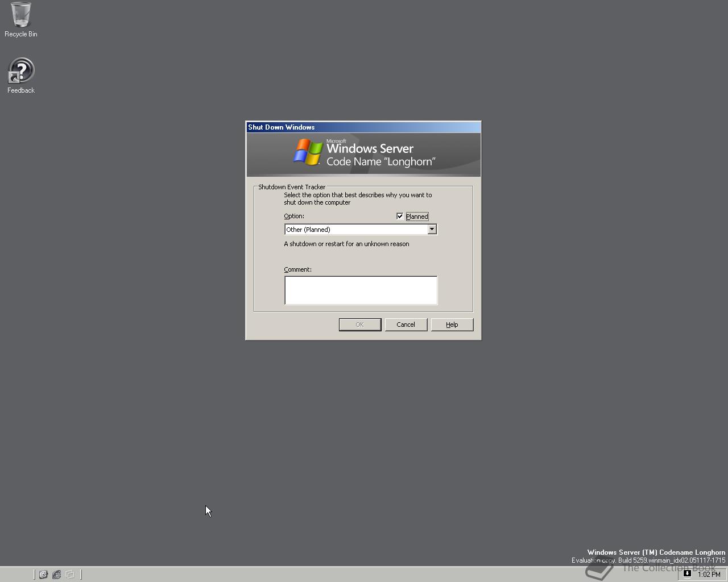Click the window switcher quick launch icon

click(x=70, y=575)
